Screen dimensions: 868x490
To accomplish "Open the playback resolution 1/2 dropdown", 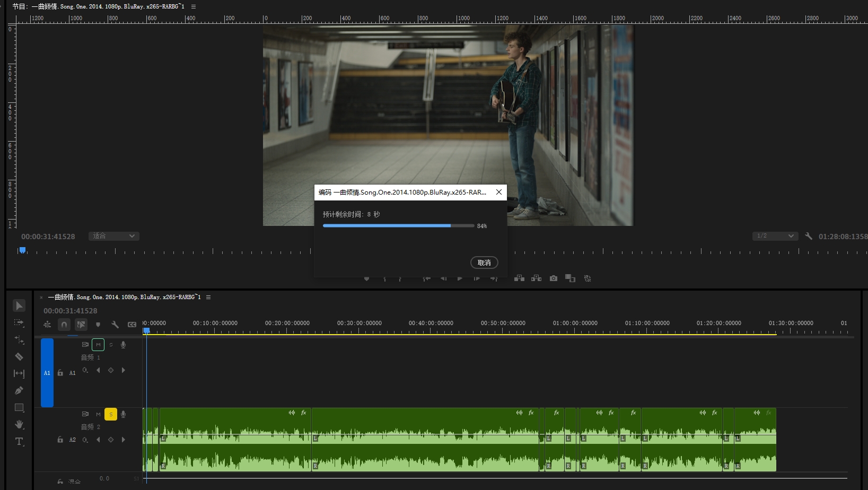I will (x=775, y=236).
